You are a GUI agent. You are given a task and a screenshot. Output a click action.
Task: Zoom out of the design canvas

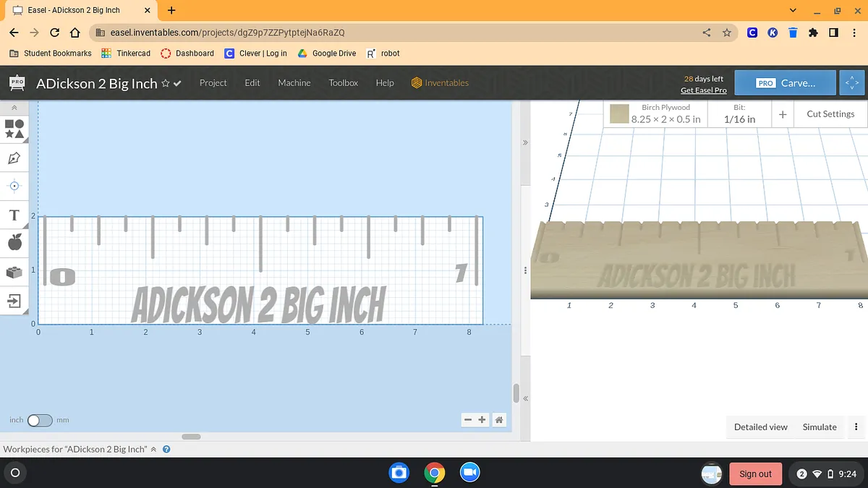[468, 419]
